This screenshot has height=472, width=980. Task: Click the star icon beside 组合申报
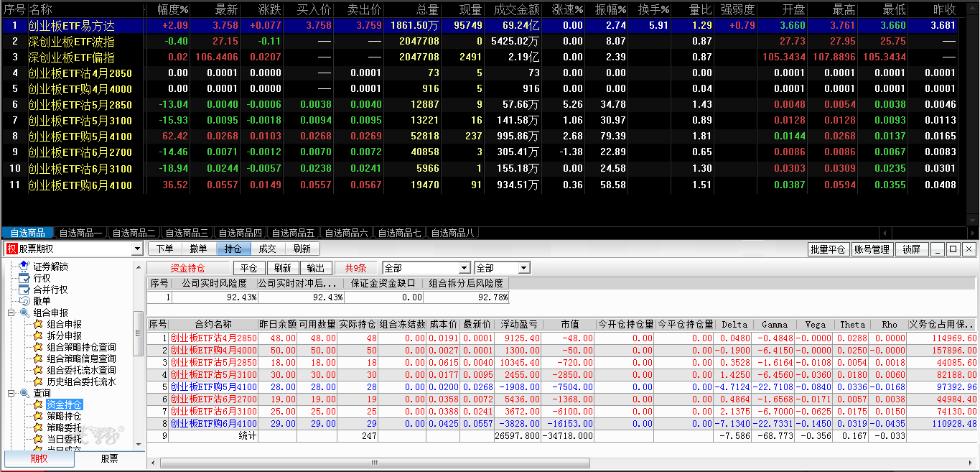pyautogui.click(x=38, y=324)
